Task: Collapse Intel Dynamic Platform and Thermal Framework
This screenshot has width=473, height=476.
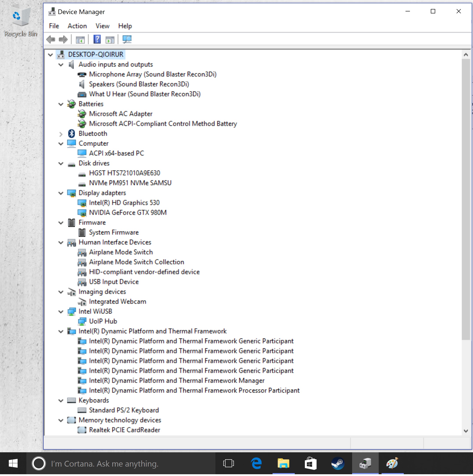Action: tap(61, 332)
